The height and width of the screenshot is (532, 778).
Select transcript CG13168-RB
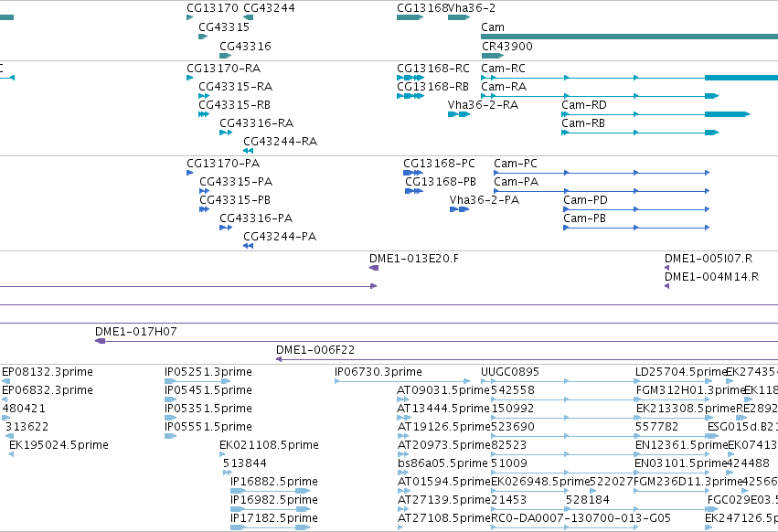pos(432,86)
